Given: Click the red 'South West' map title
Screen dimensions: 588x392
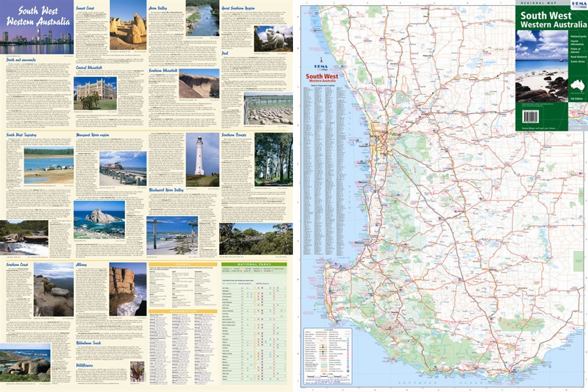Looking at the screenshot, I should tap(322, 76).
